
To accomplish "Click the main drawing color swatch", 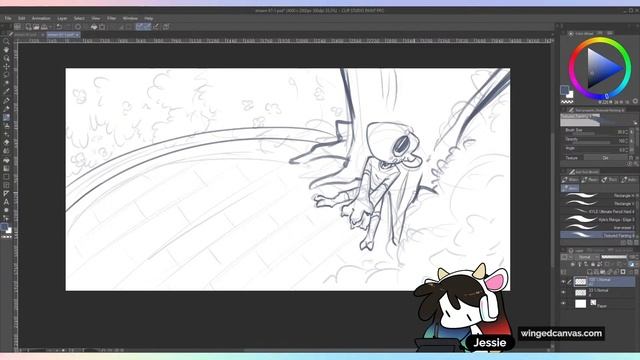I will point(564,90).
